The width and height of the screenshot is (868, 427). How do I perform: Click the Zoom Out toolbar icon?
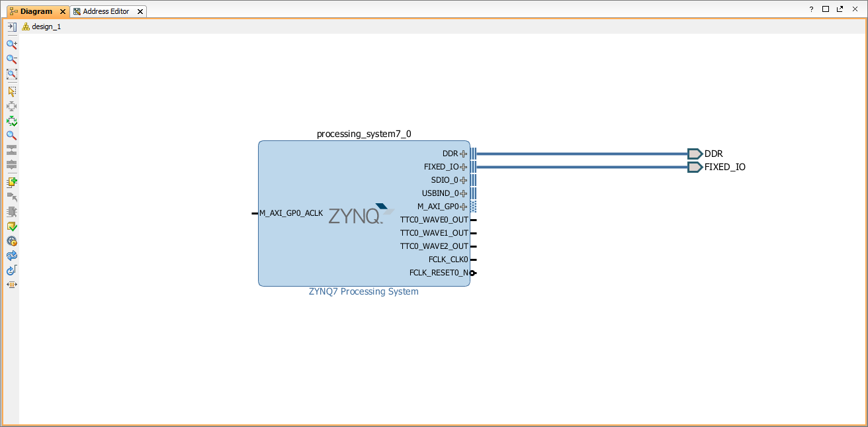pyautogui.click(x=11, y=60)
